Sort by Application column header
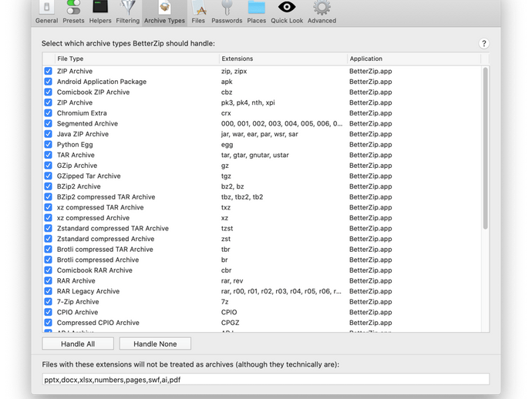The height and width of the screenshot is (399, 532). [414, 59]
